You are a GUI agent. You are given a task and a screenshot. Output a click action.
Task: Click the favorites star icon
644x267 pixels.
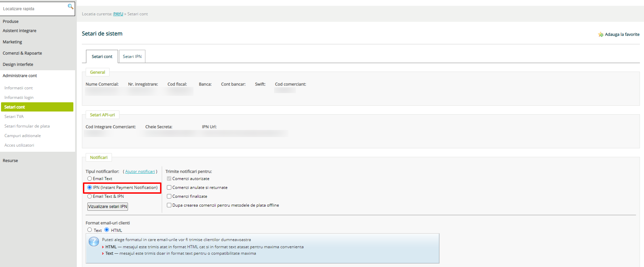[x=601, y=34]
